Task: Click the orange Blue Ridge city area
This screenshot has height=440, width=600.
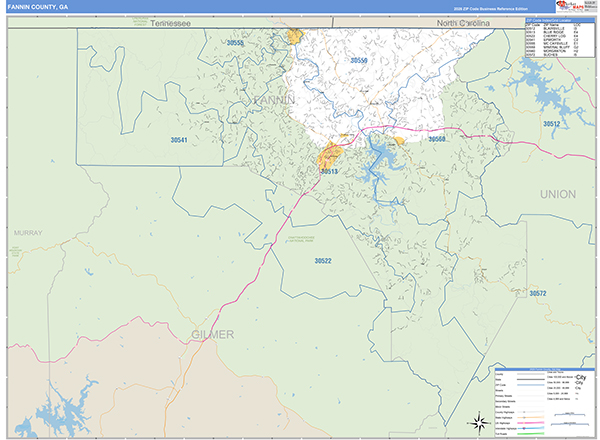Action: pyautogui.click(x=331, y=156)
